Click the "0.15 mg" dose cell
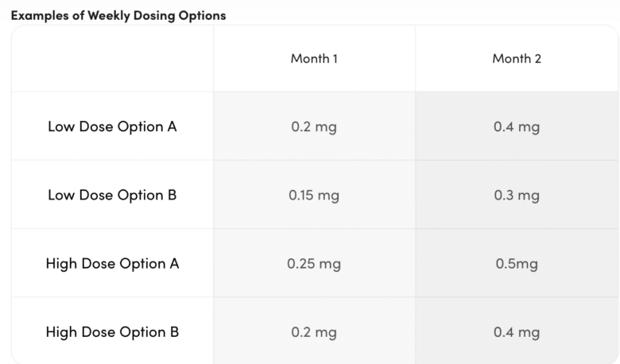 click(x=314, y=195)
